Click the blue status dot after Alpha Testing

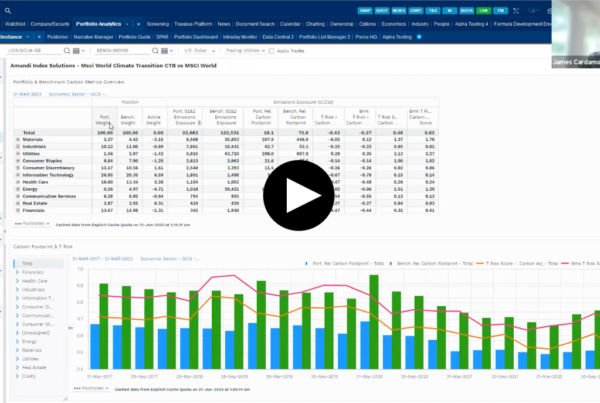pyautogui.click(x=419, y=37)
